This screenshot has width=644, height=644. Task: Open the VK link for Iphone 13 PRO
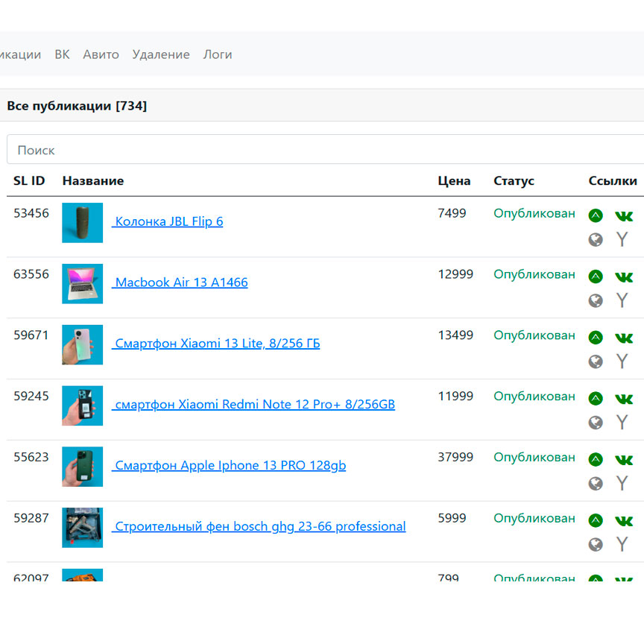(x=624, y=460)
